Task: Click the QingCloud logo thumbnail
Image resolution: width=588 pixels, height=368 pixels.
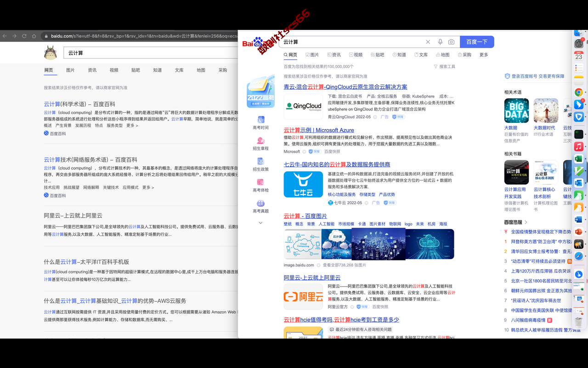Action: (x=304, y=106)
